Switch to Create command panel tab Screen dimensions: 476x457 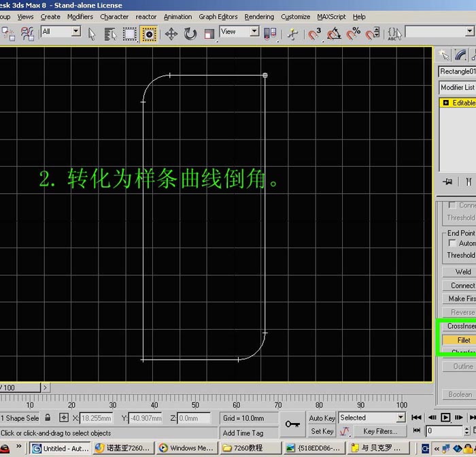(x=444, y=55)
